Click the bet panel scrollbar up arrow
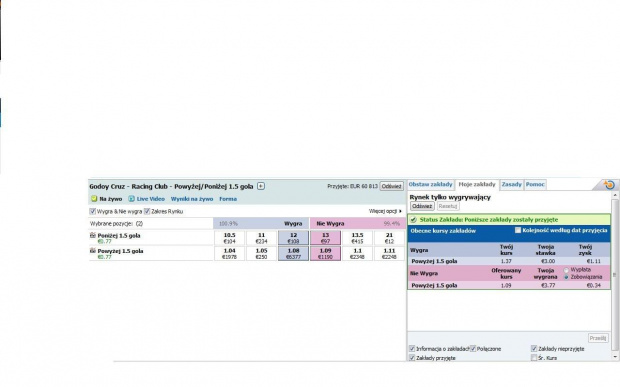Image resolution: width=620 pixels, height=387 pixels. (x=614, y=195)
